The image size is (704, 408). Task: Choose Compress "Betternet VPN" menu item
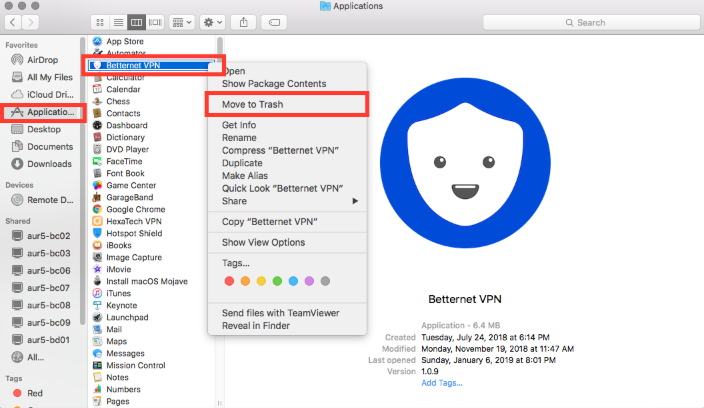point(287,150)
